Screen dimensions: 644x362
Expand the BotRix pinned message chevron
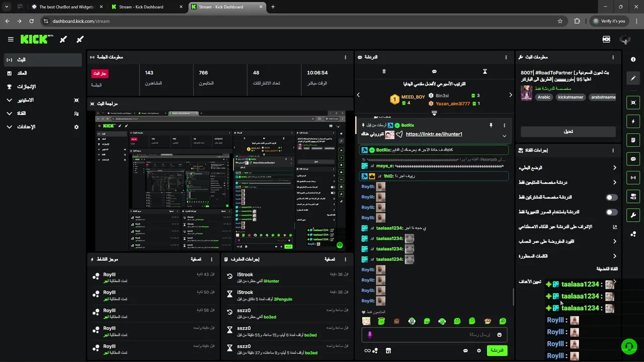[504, 136]
